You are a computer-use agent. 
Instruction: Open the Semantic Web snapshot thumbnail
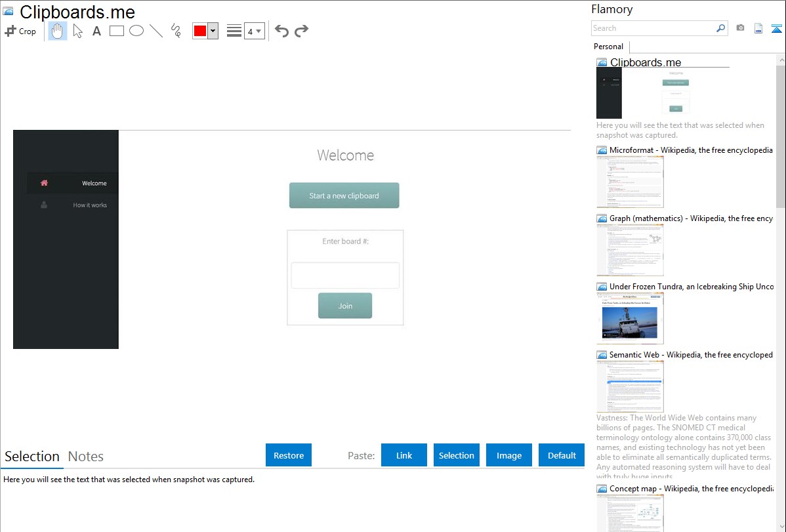tap(630, 386)
